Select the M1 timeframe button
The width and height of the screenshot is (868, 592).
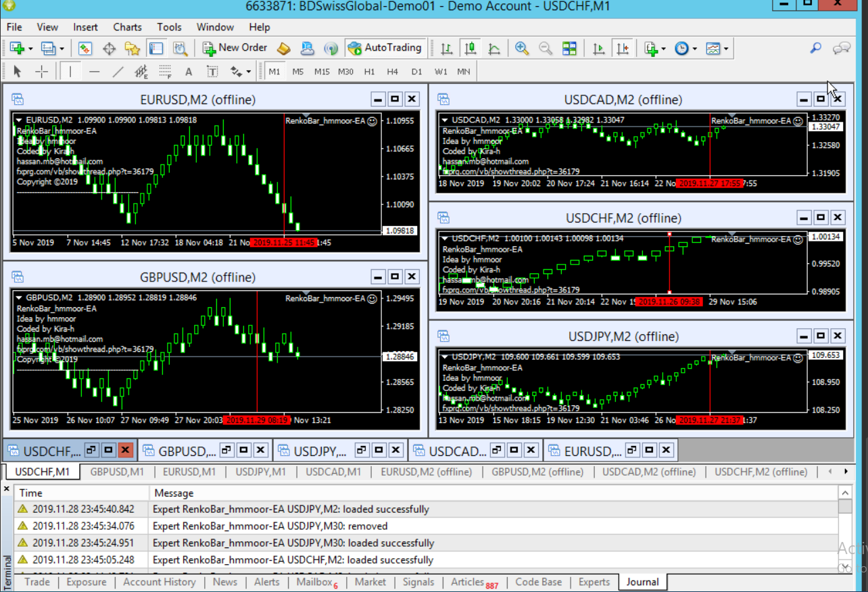coord(274,71)
